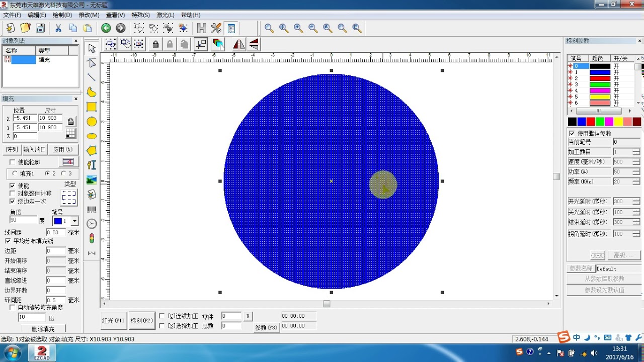
Task: Click the 阵列 array button
Action: point(12,149)
